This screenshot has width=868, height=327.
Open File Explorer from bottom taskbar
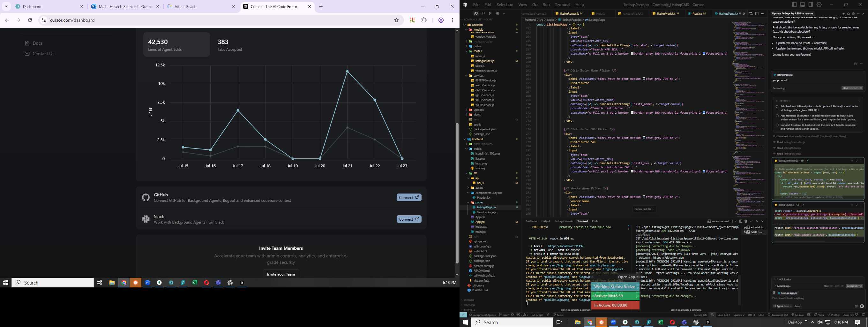[578, 322]
